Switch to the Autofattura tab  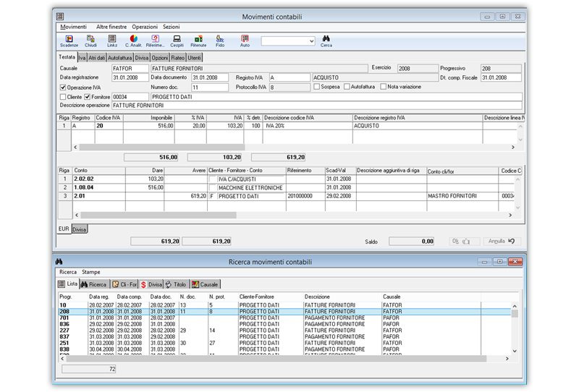(x=119, y=57)
